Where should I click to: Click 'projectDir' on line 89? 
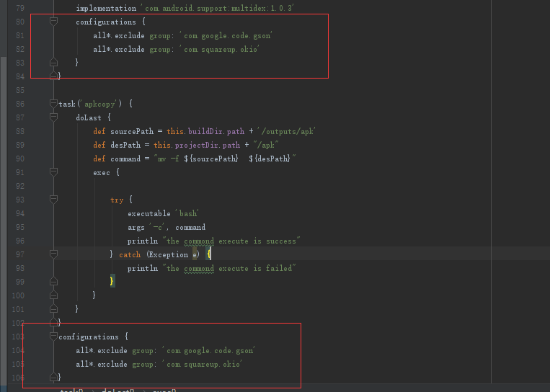197,145
